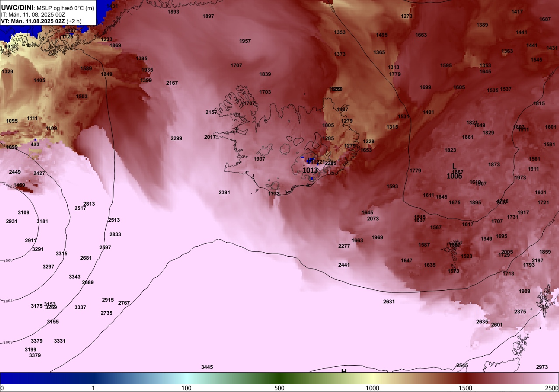Click the 1593 height value
This screenshot has width=559, height=392.
pyautogui.click(x=392, y=186)
